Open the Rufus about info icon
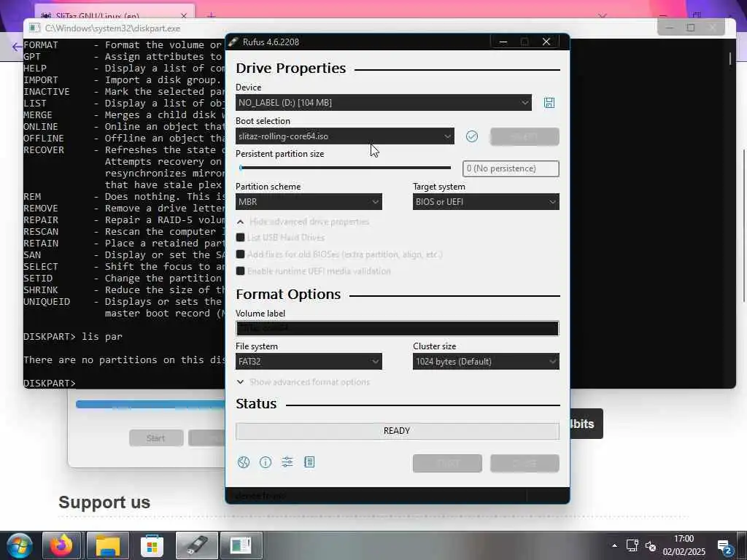This screenshot has width=747, height=560. (x=266, y=462)
